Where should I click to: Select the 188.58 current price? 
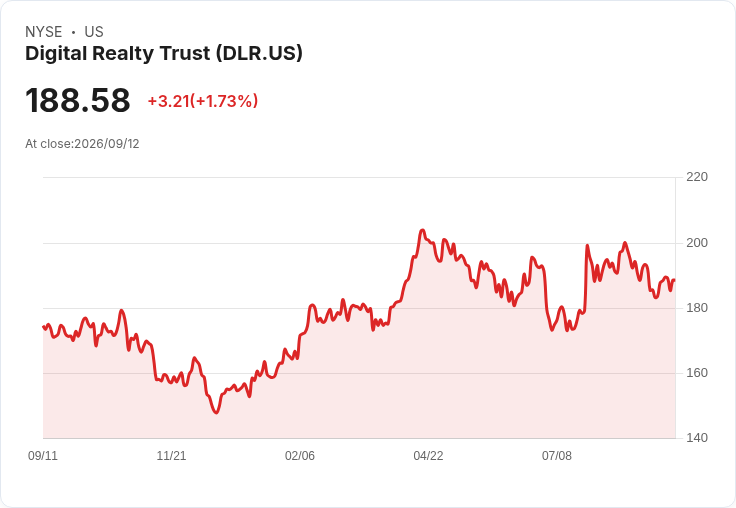pos(77,100)
